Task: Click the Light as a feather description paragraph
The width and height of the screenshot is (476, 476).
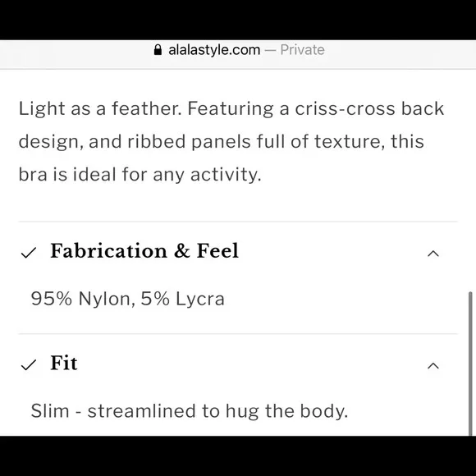Action: click(231, 141)
